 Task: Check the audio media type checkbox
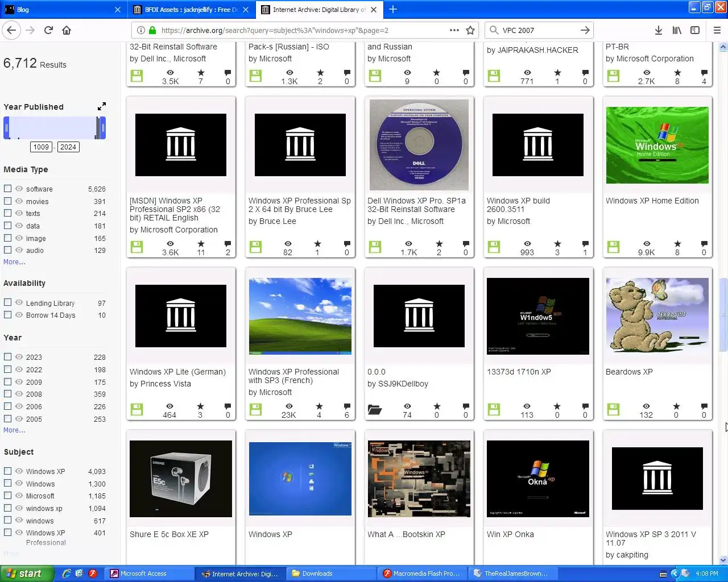(7, 250)
